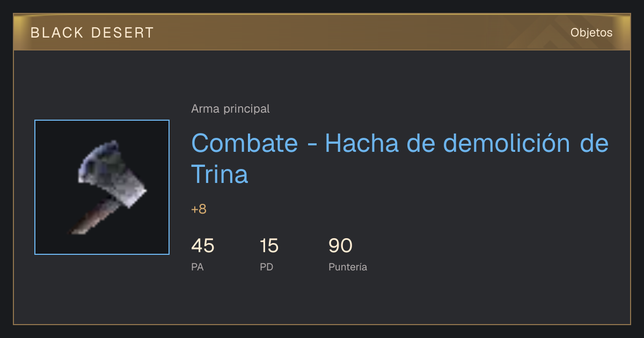The height and width of the screenshot is (338, 644).
Task: Click the PD value 15
Action: click(x=269, y=246)
